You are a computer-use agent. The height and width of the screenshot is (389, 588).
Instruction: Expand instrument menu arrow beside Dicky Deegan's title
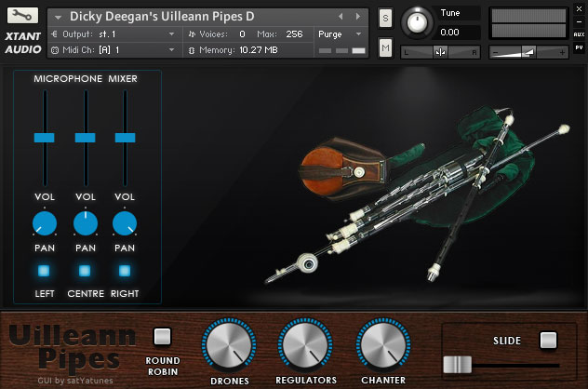click(58, 18)
